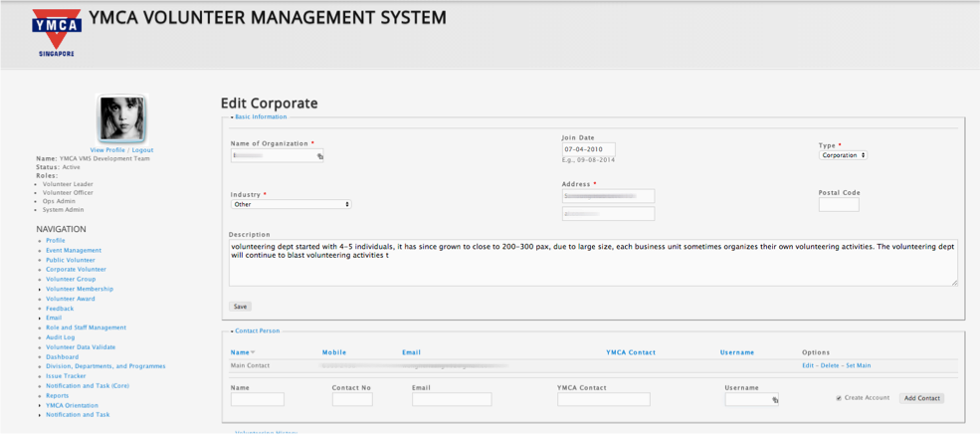Open Corporate Volunteer page
980x434 pixels.
(76, 270)
